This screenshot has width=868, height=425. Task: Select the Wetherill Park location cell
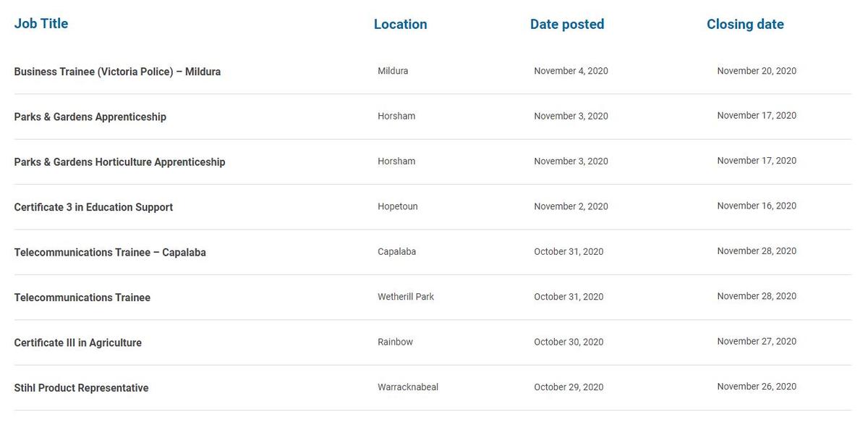click(406, 297)
